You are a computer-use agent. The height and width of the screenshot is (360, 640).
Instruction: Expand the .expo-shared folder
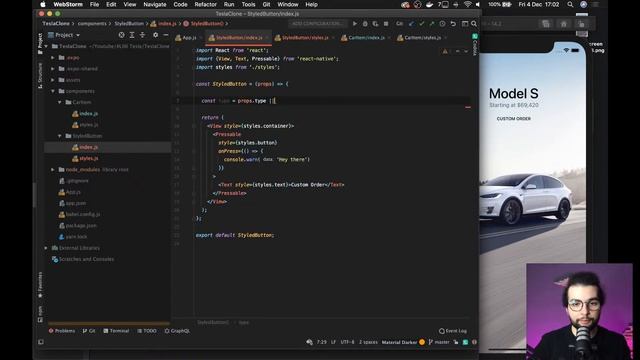(53, 69)
